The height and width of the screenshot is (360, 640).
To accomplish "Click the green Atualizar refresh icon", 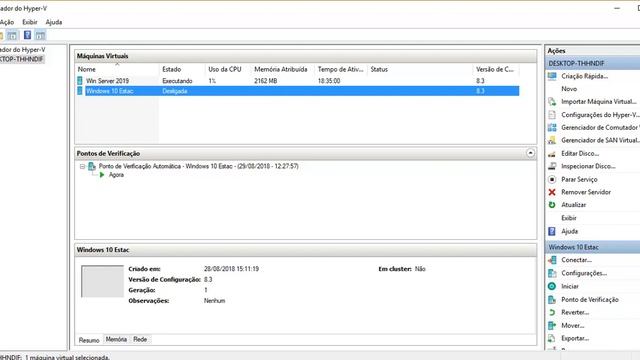I will point(552,205).
